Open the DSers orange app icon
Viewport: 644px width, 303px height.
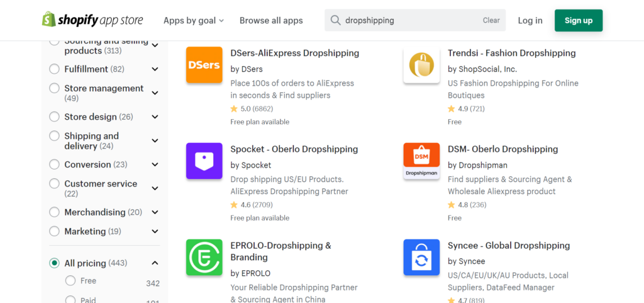(x=204, y=65)
